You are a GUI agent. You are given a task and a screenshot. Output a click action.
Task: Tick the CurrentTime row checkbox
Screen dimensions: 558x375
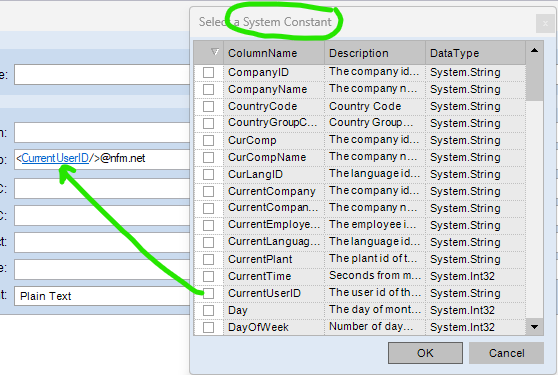coord(209,276)
